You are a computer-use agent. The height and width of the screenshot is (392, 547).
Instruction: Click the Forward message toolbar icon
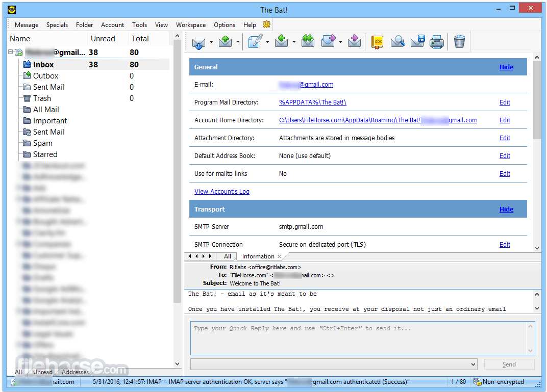coord(328,41)
